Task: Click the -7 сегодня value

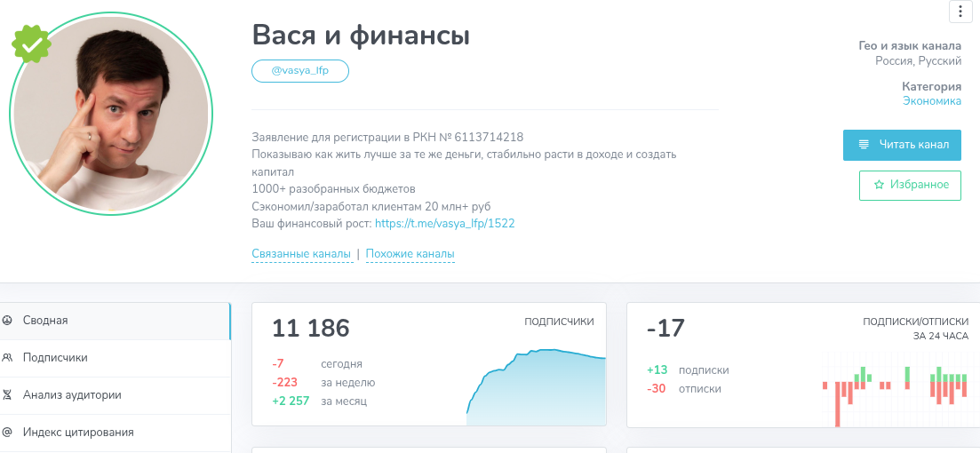Action: click(278, 363)
